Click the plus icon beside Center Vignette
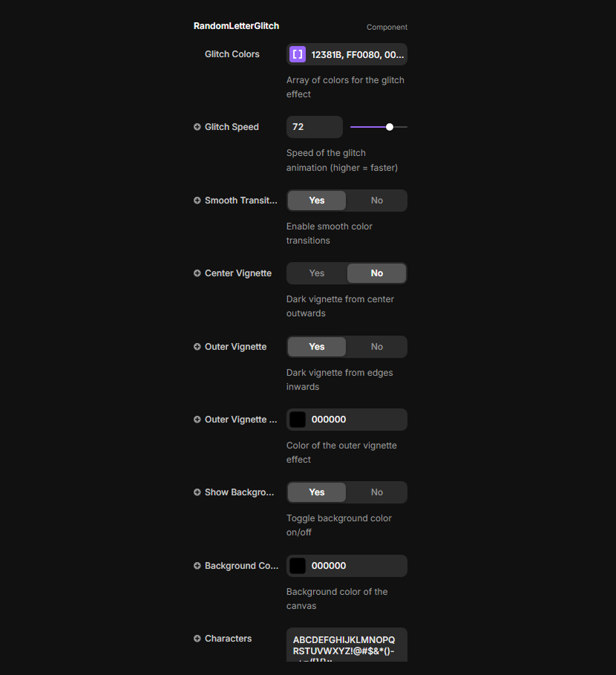 pos(197,273)
